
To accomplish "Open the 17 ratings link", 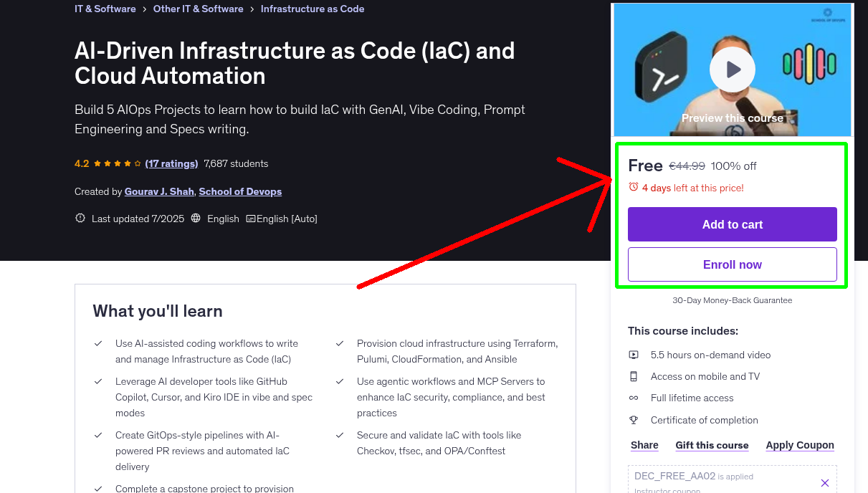I will click(171, 163).
